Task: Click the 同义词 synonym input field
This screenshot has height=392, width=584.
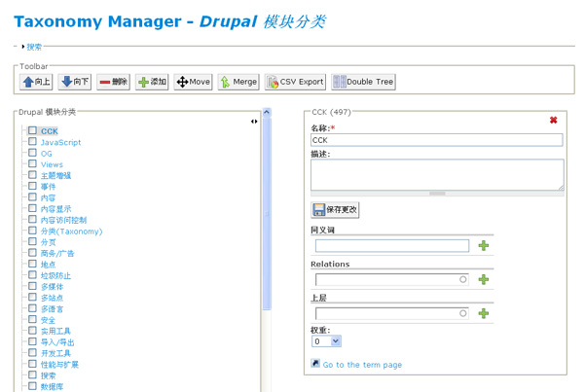Action: point(392,246)
